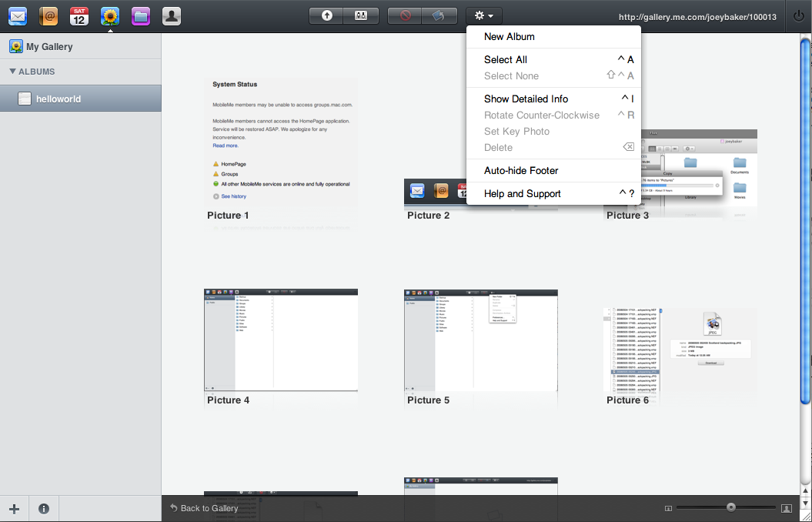Add a new album with plus button
Screen dimensions: 812x522
[15, 509]
